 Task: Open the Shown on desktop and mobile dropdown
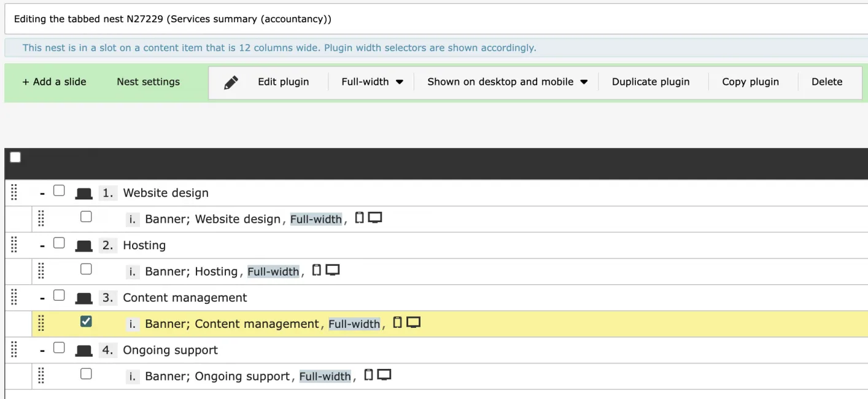[505, 81]
